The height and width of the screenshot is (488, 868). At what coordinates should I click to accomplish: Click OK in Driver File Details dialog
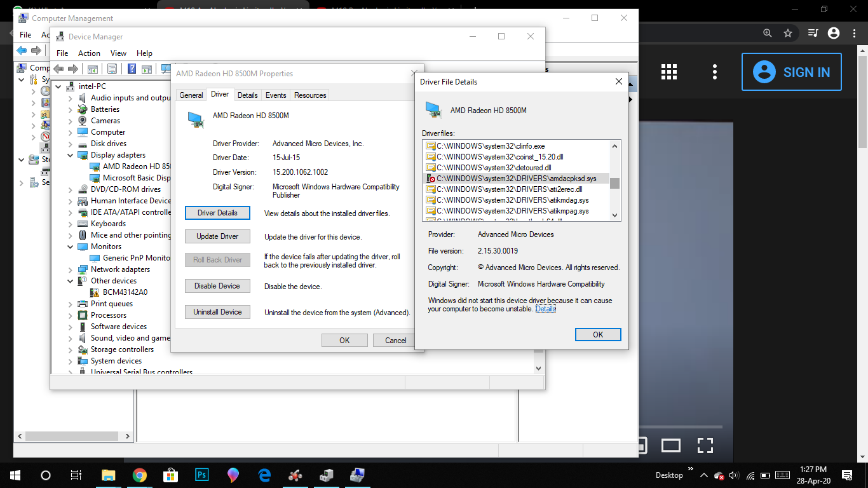pos(598,334)
